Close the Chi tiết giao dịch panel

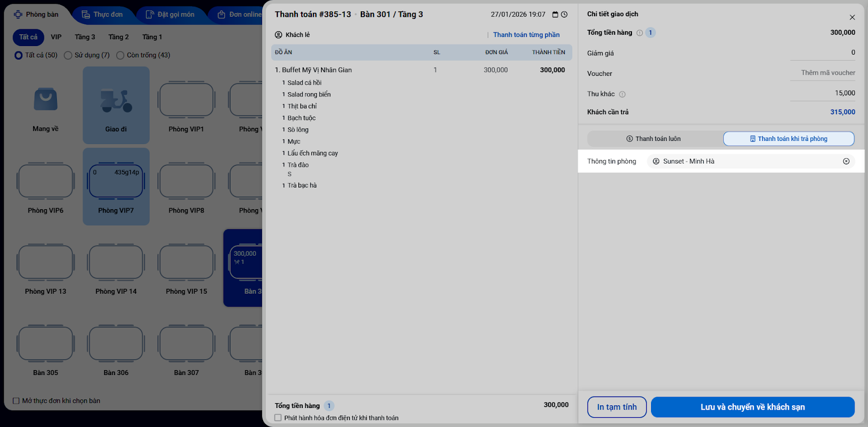[x=852, y=17]
